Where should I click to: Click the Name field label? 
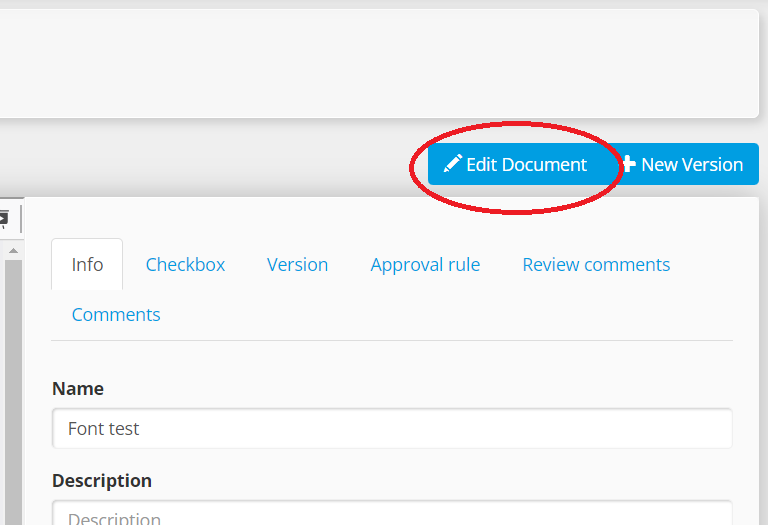click(x=78, y=388)
